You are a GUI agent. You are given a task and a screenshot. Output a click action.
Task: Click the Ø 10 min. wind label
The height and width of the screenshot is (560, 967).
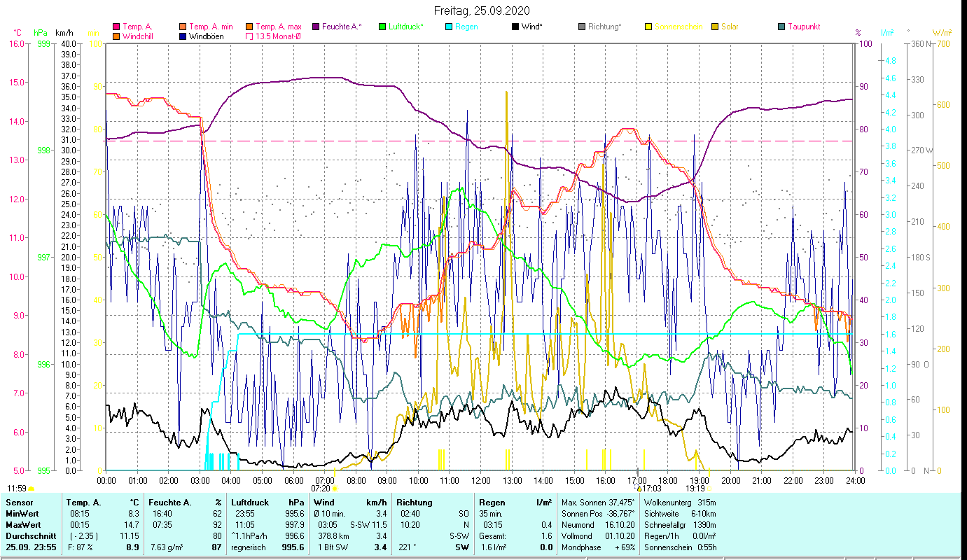[331, 514]
